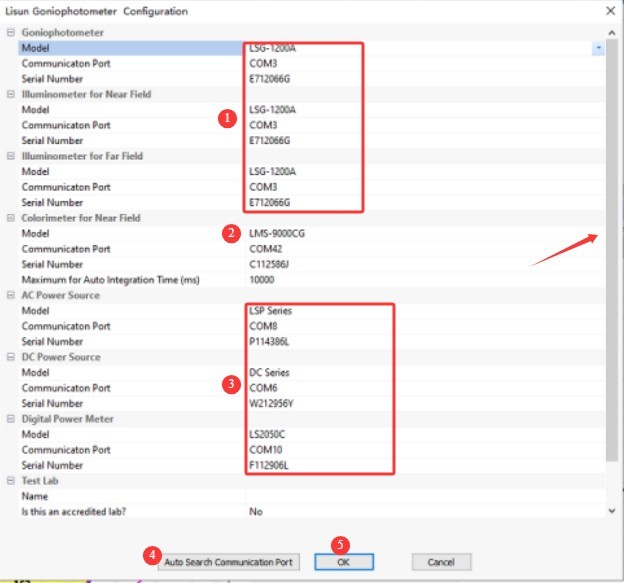Select Goniophotometer serial E712066G value
The width and height of the screenshot is (624, 583).
pyautogui.click(x=270, y=79)
